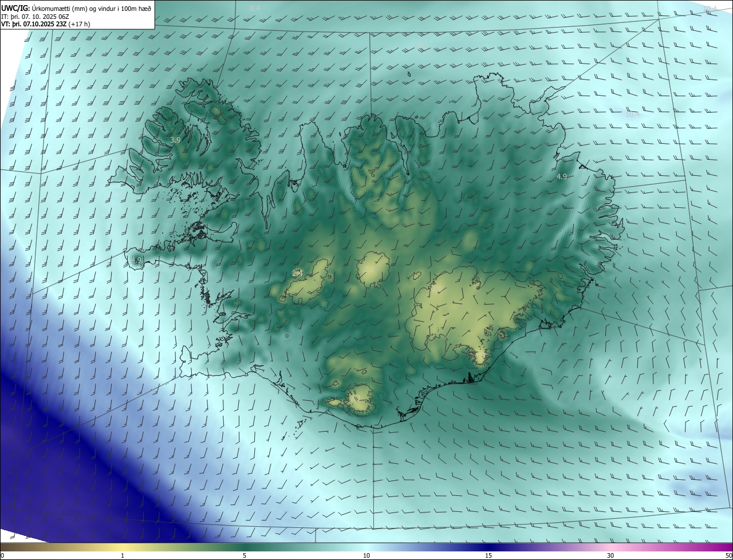This screenshot has height=560, width=733.
Task: Click the legend label 15
Action: point(488,556)
